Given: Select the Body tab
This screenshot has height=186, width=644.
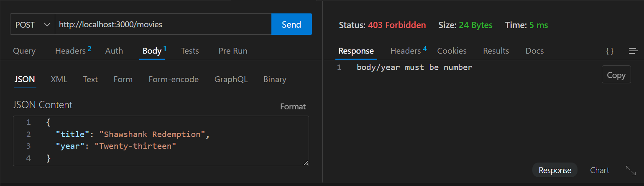Looking at the screenshot, I should (154, 51).
